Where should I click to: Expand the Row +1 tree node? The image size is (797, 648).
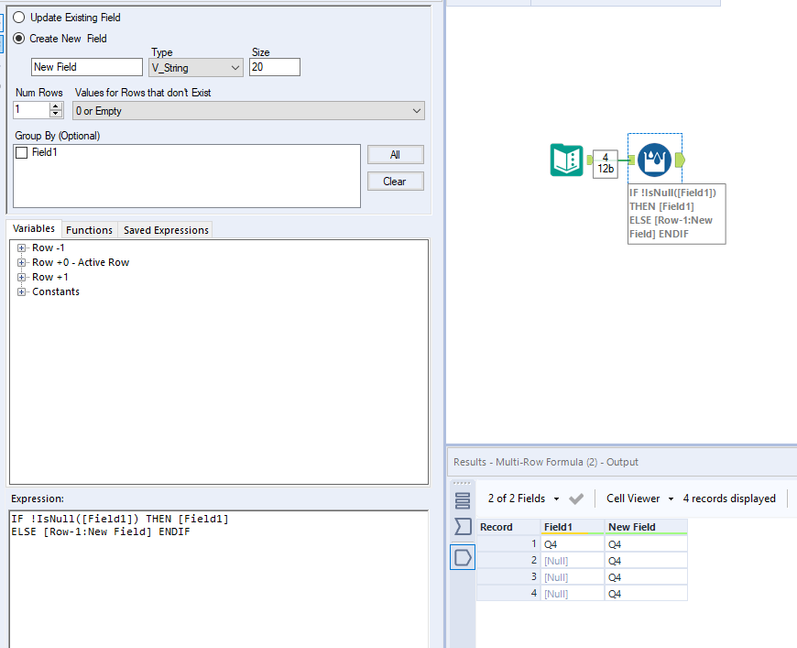coord(21,277)
